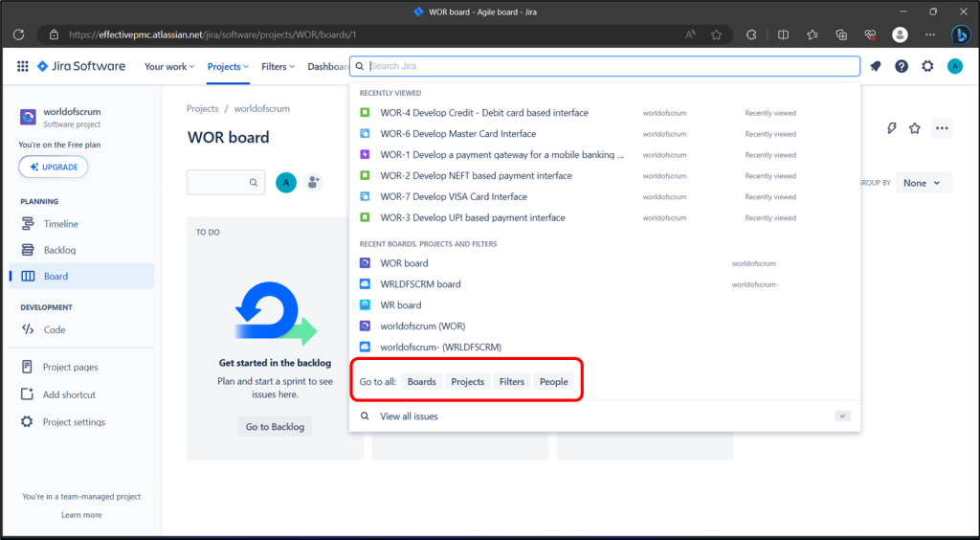This screenshot has height=540, width=980.
Task: Select WOR board in recent boards
Action: 605,263
